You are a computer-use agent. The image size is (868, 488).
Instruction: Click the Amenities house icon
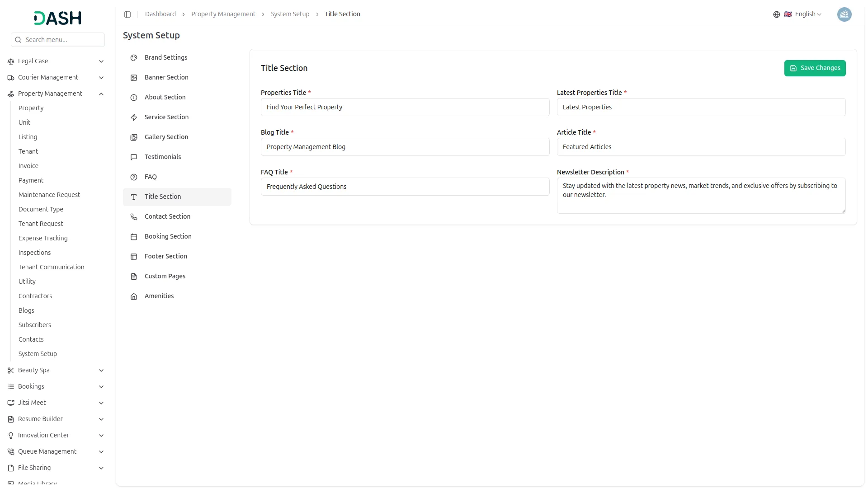tap(134, 296)
